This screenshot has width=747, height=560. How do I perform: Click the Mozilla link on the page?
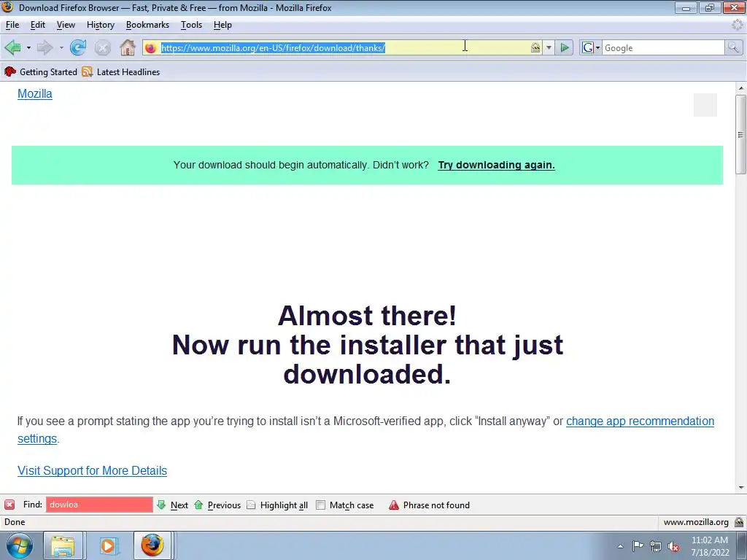[x=35, y=94]
